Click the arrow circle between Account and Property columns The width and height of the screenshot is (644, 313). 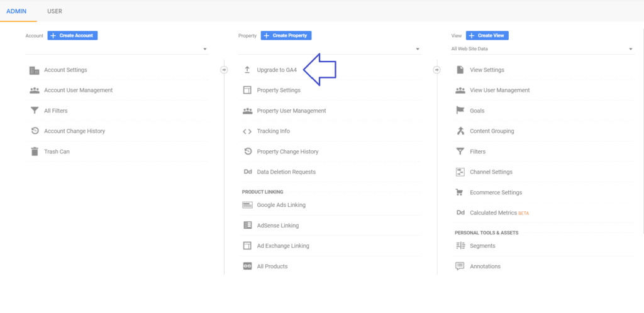224,70
